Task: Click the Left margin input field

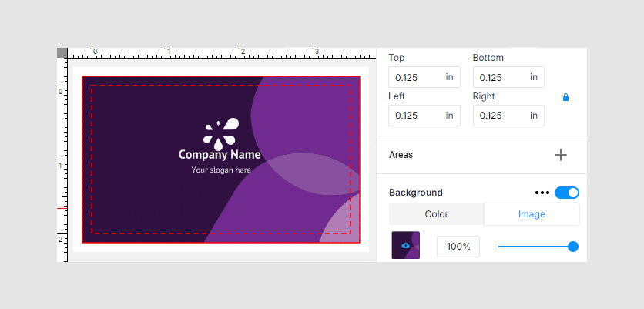Action: (424, 116)
